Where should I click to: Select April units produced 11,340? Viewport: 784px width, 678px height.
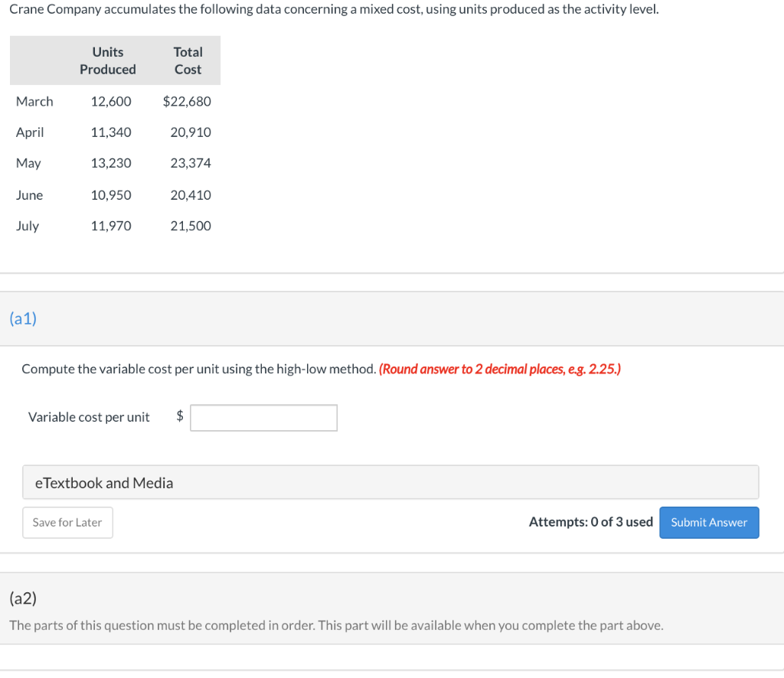[111, 132]
